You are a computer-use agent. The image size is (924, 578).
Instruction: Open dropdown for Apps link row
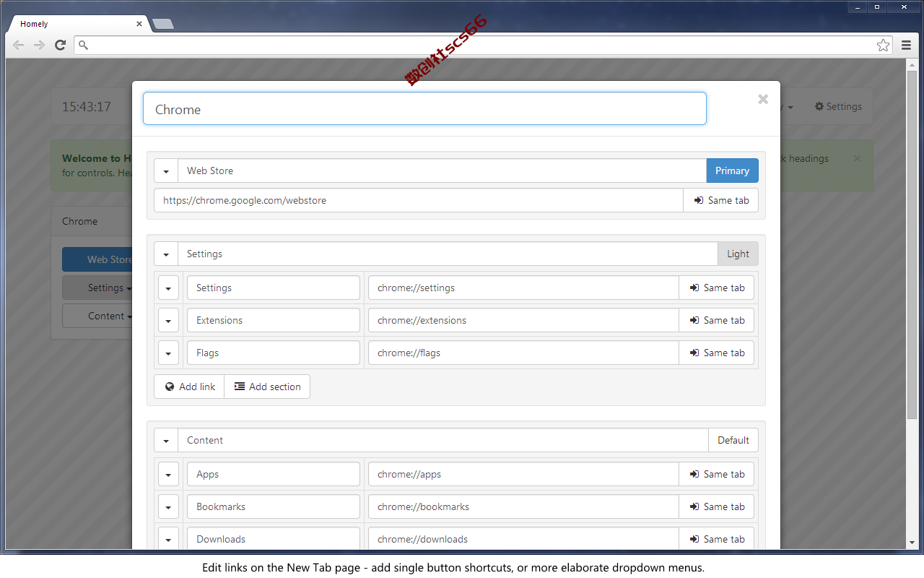pos(168,474)
